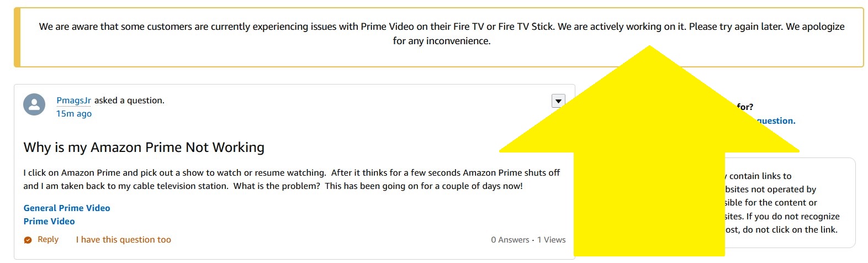
Task: Click the 0 Answers count
Action: point(510,240)
